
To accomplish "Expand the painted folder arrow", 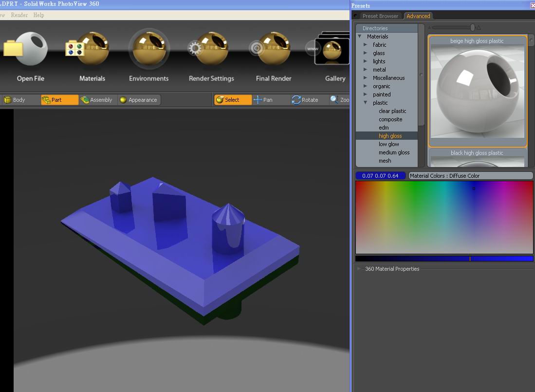I will point(366,94).
